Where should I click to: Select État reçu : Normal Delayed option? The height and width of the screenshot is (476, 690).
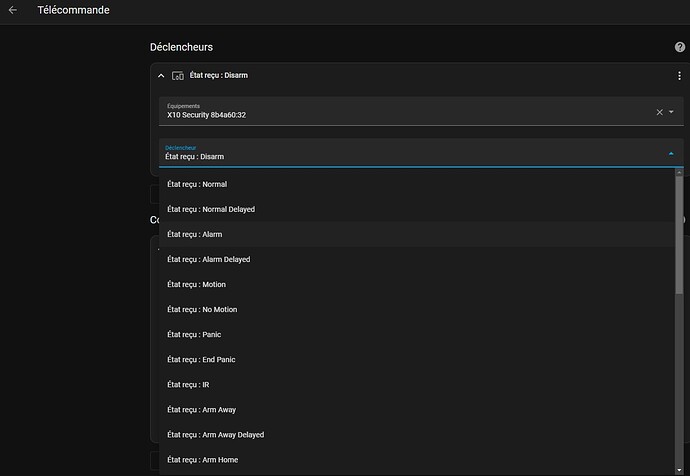coord(211,209)
